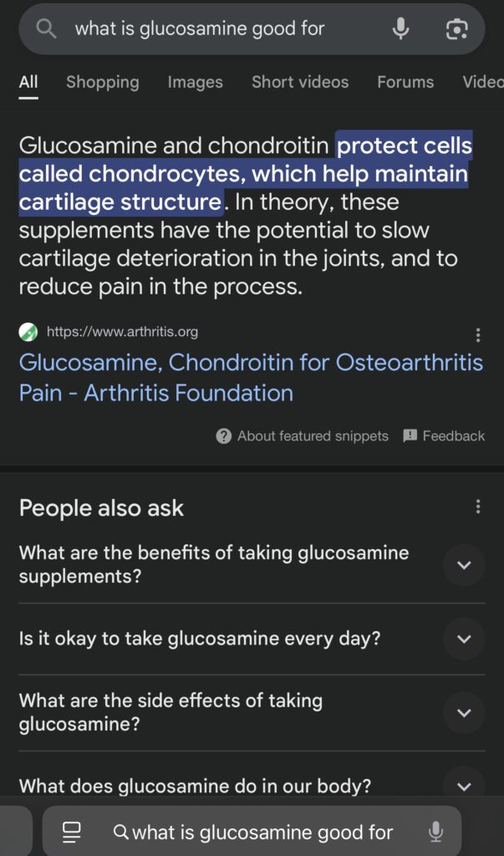Switch to the Shopping tab
Viewport: 504px width, 856px height.
103,82
